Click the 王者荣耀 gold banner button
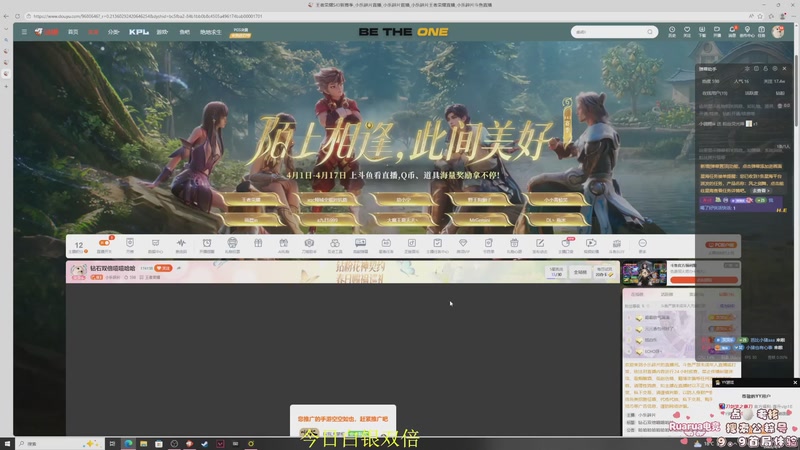Viewport: 800px width, 450px height. coord(251,199)
